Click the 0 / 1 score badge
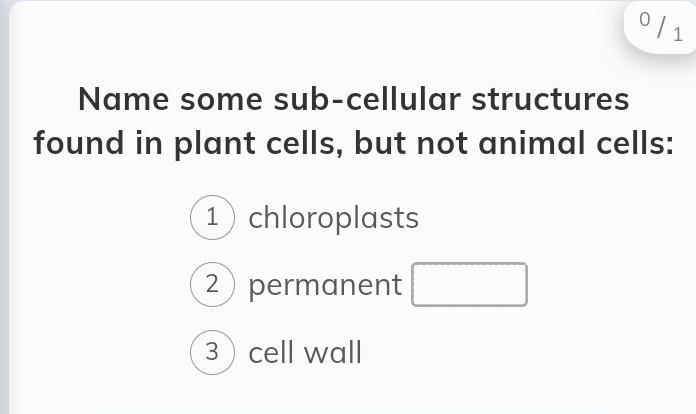This screenshot has width=696, height=414. tap(661, 27)
